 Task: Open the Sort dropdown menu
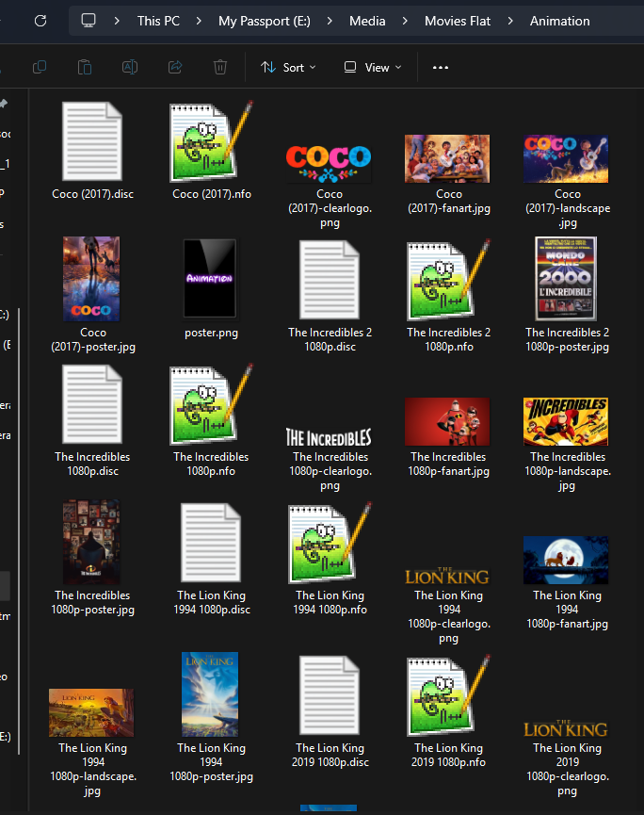[x=288, y=68]
